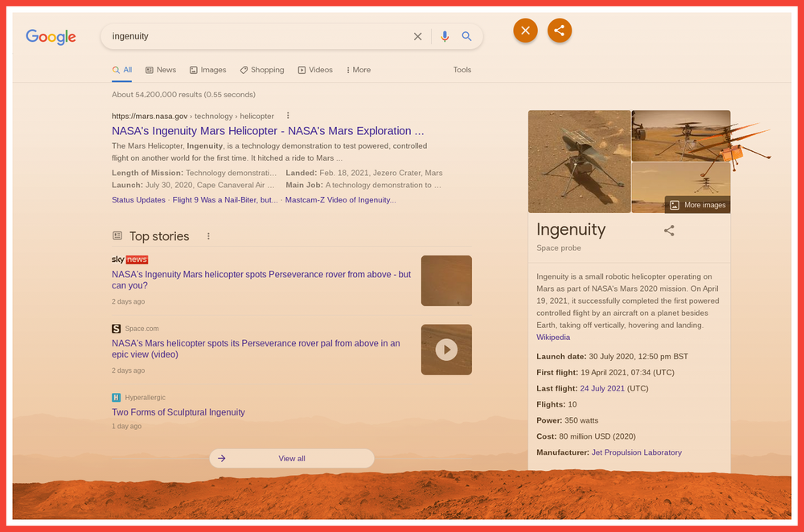
Task: Click the Sky News story thumbnail
Action: [446, 280]
